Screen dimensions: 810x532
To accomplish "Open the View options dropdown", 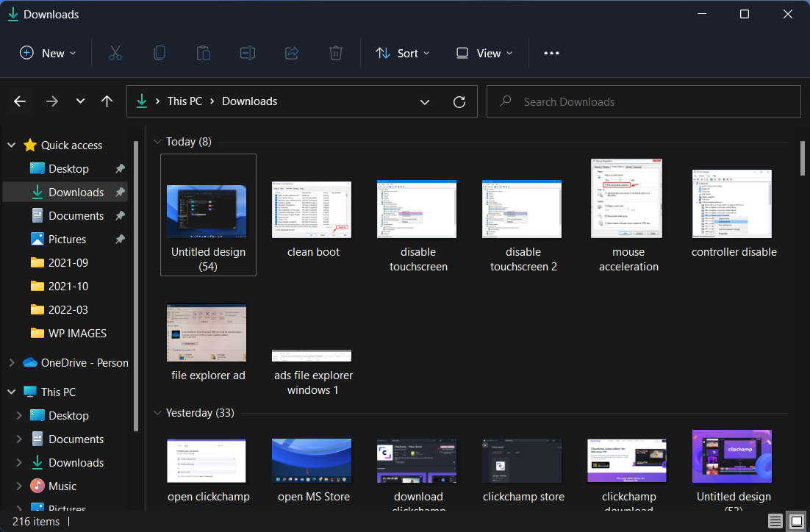I will (484, 53).
